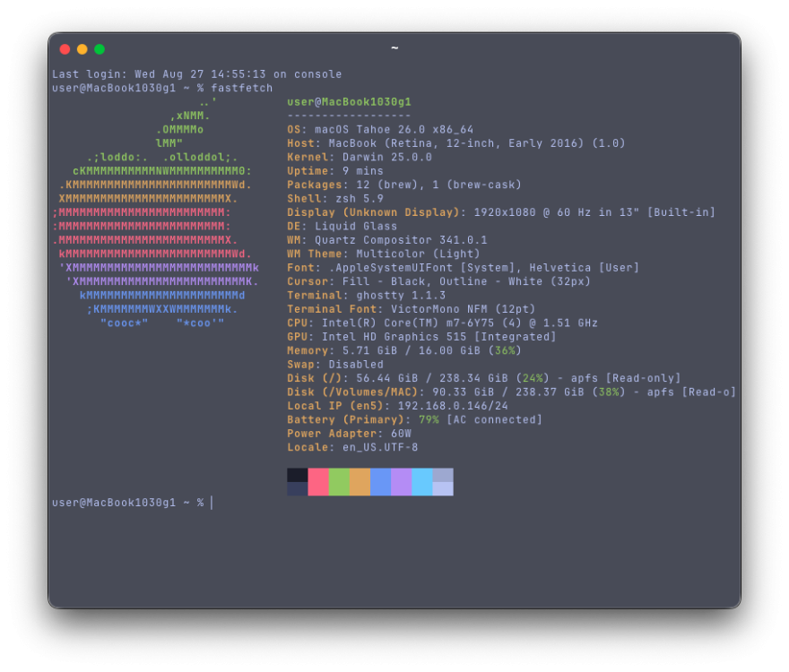Click the bottom shell prompt cursor

point(212,503)
